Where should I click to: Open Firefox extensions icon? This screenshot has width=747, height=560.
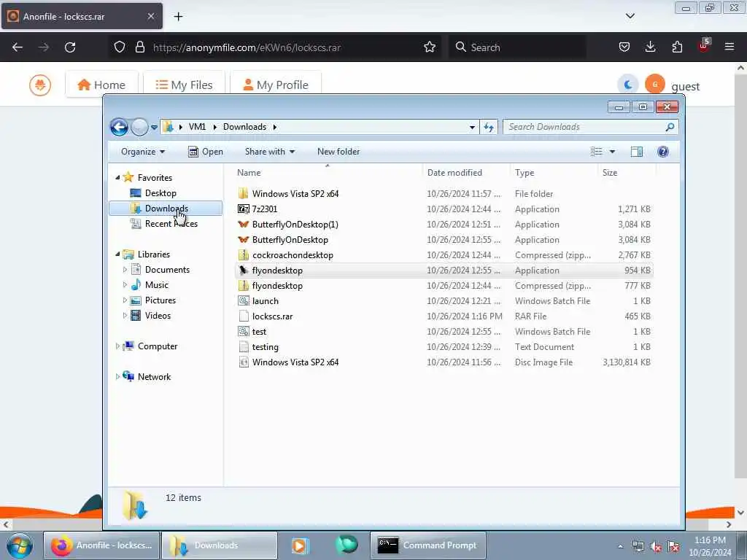tap(677, 47)
